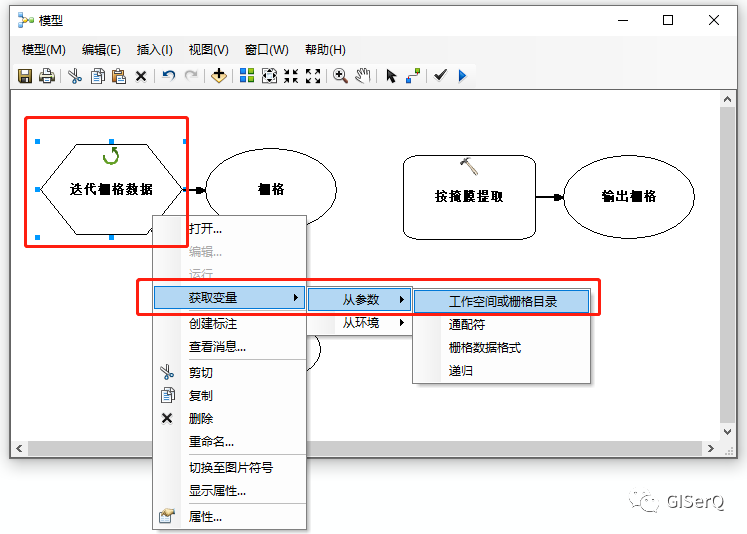The image size is (747, 534).
Task: Choose 查看消息... from context menu
Action: (230, 347)
